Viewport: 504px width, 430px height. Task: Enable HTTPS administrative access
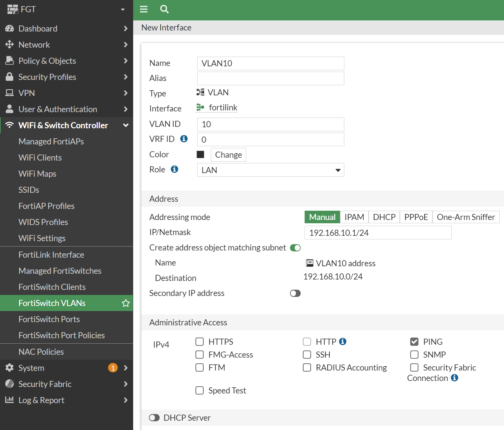click(200, 341)
